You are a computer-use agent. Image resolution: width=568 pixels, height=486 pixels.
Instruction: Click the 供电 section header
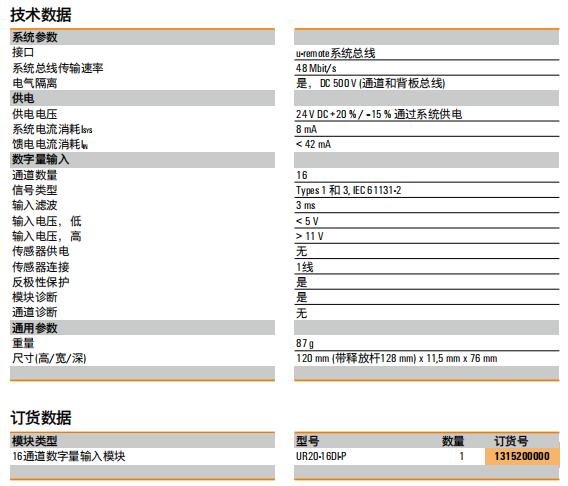[23, 98]
